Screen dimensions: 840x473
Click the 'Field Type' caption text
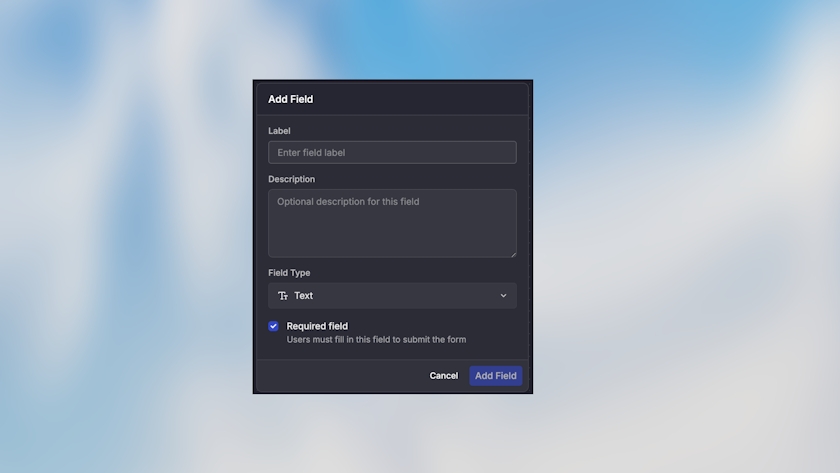click(x=289, y=273)
